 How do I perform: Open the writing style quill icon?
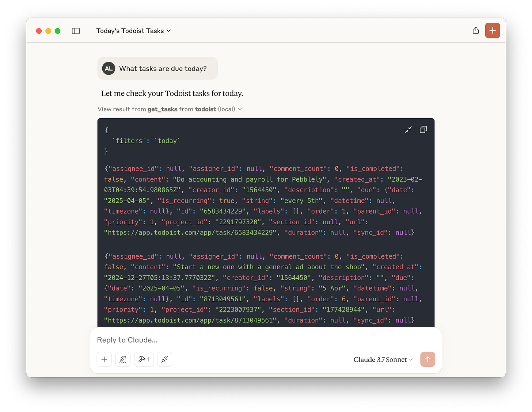[x=123, y=359]
